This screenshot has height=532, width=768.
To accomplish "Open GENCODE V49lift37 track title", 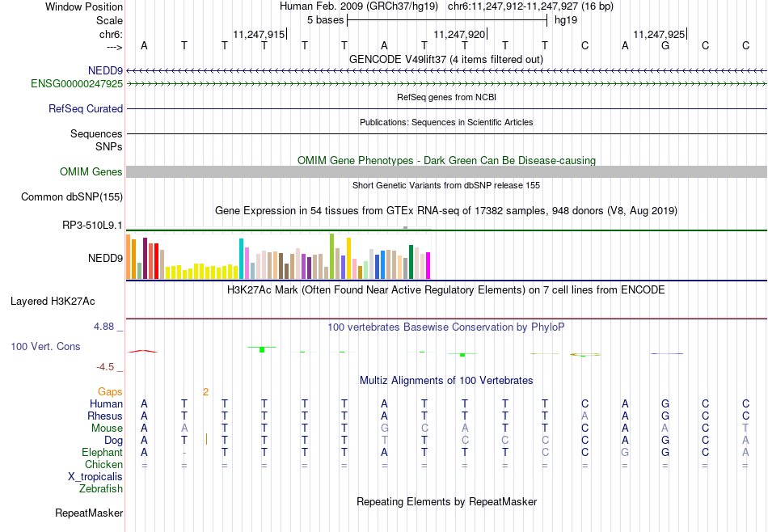I will tap(446, 59).
